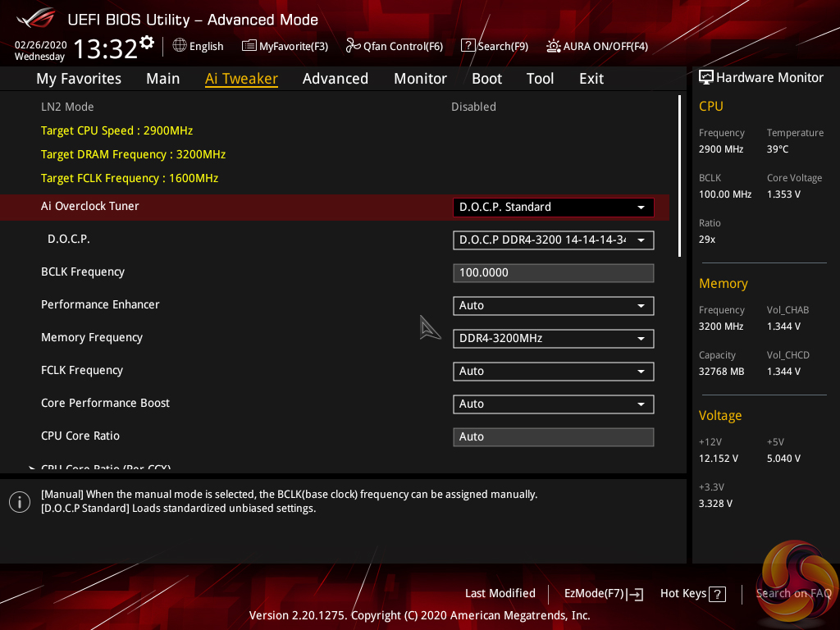Image resolution: width=840 pixels, height=630 pixels.
Task: Click the Target CPU Speed : 2900MHz text
Action: [x=116, y=130]
